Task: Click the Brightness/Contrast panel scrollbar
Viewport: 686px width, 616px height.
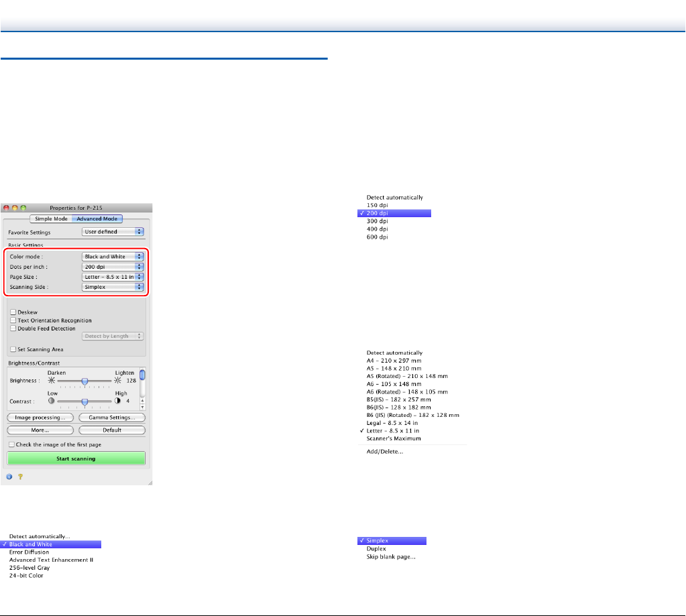Action: [142, 389]
